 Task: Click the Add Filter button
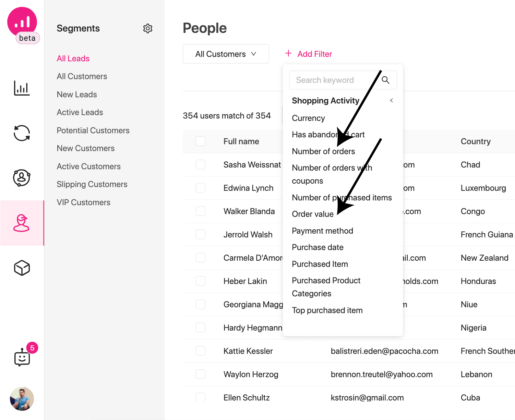point(308,54)
